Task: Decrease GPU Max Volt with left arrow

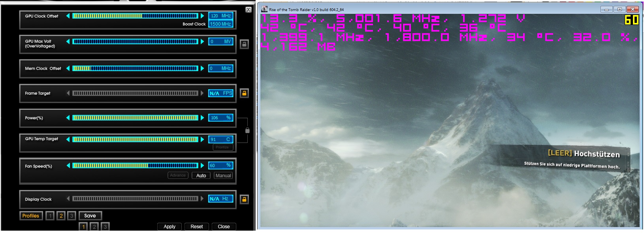Action: [x=68, y=41]
